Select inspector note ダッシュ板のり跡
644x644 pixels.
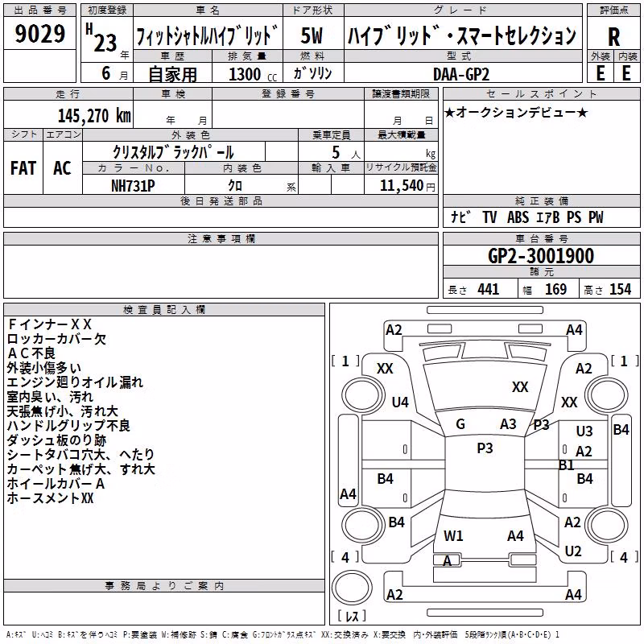(56, 440)
